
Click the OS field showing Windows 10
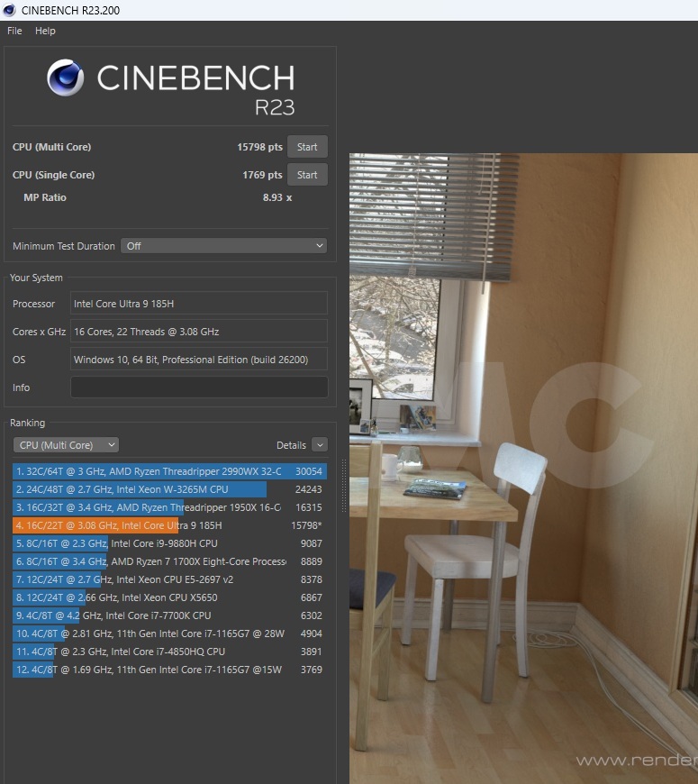pyautogui.click(x=199, y=360)
